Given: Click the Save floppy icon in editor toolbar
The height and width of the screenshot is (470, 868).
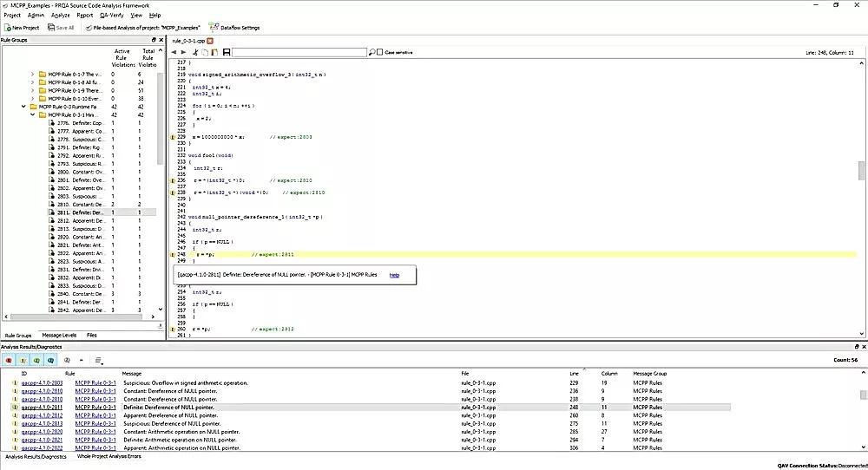Looking at the screenshot, I should point(227,52).
